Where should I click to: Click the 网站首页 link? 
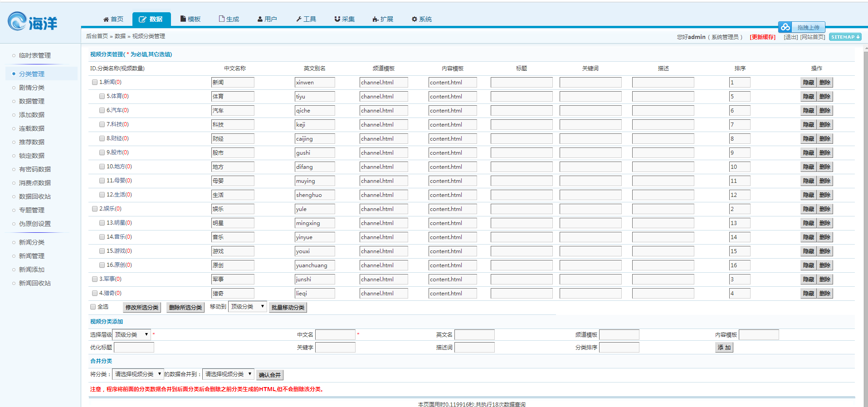(812, 37)
